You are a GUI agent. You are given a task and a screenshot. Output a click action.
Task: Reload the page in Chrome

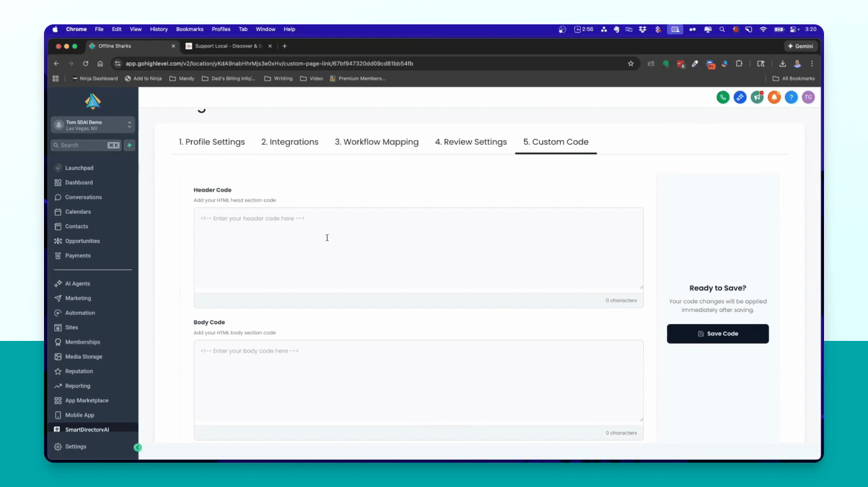pyautogui.click(x=85, y=64)
